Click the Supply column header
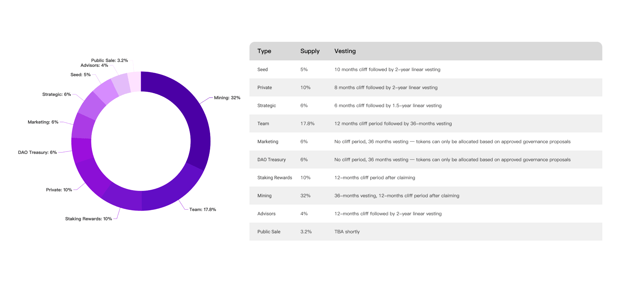Screen dimensions: 644x282 click(x=310, y=51)
